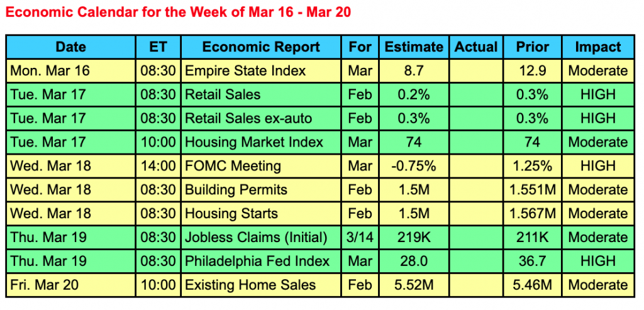Select the Economic Report column header

(x=261, y=47)
